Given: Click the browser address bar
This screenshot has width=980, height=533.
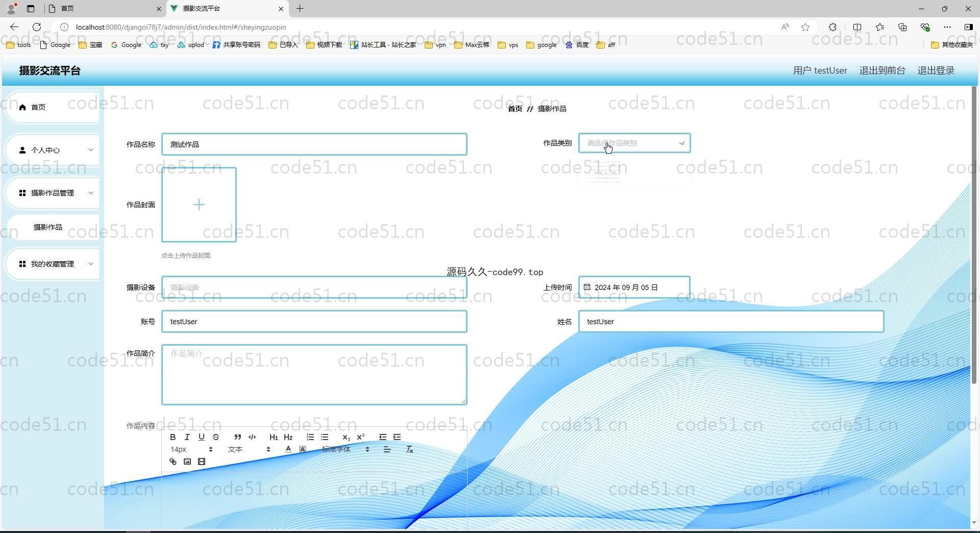Looking at the screenshot, I should point(419,27).
